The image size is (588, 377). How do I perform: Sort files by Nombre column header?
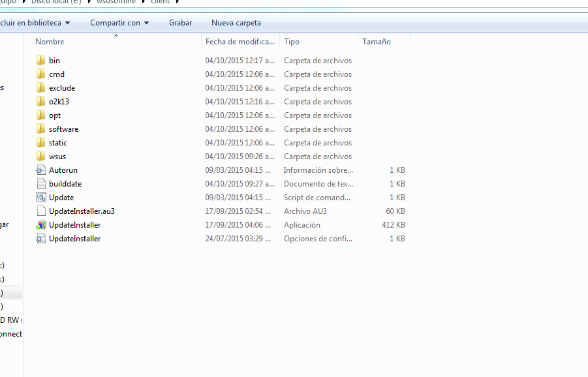click(50, 42)
